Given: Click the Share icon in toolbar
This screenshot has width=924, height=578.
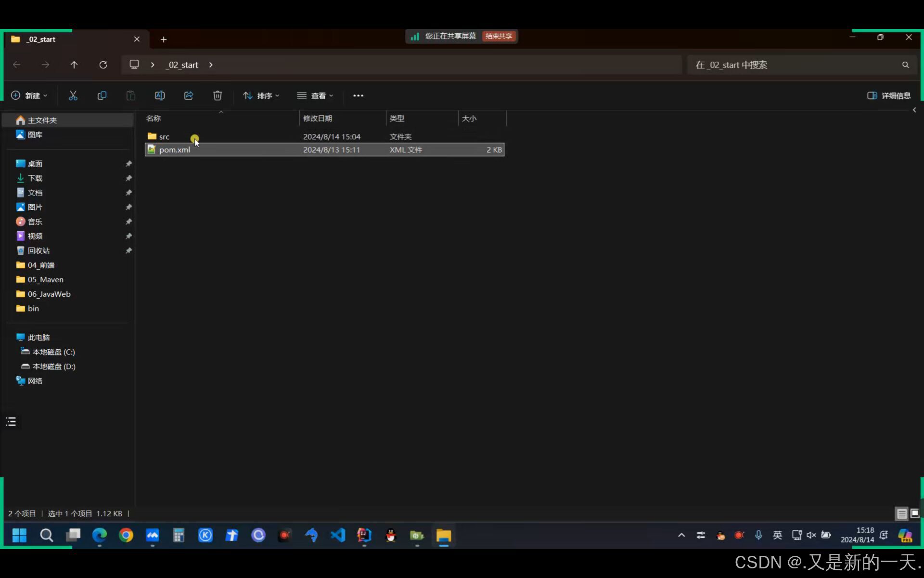Looking at the screenshot, I should click(189, 96).
